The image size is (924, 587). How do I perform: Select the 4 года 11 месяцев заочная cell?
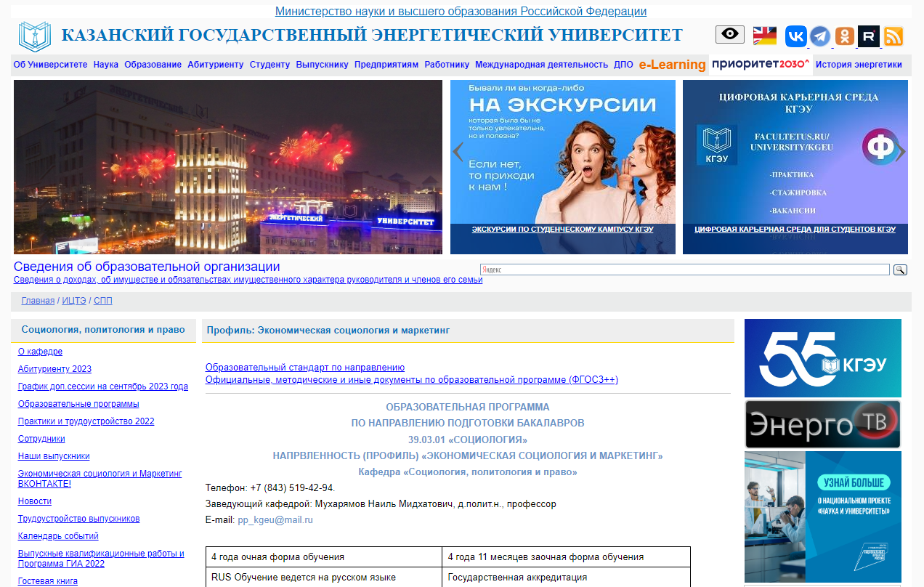[x=566, y=557]
